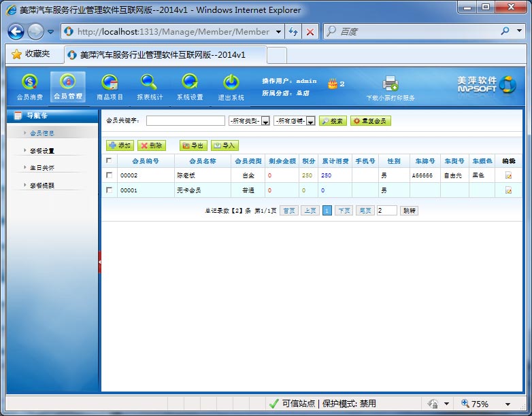
Task: Open the 商品项目 toolbar icon
Action: pos(110,82)
